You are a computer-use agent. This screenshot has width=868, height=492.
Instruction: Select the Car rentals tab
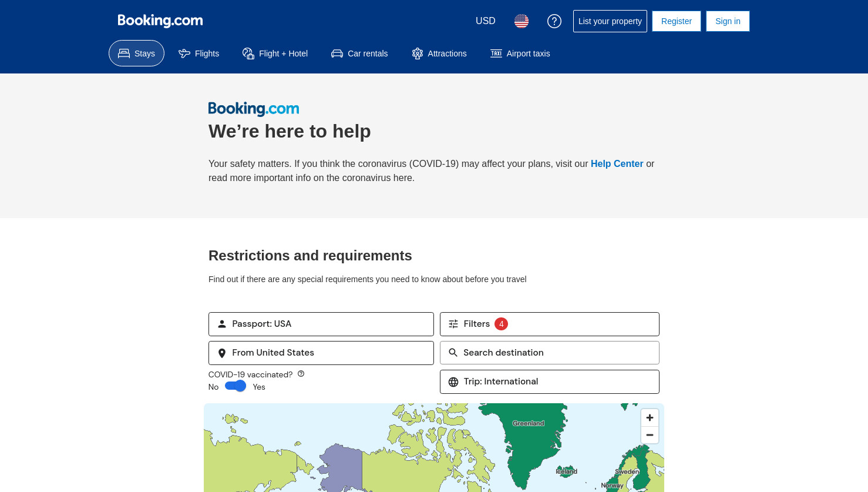[359, 53]
